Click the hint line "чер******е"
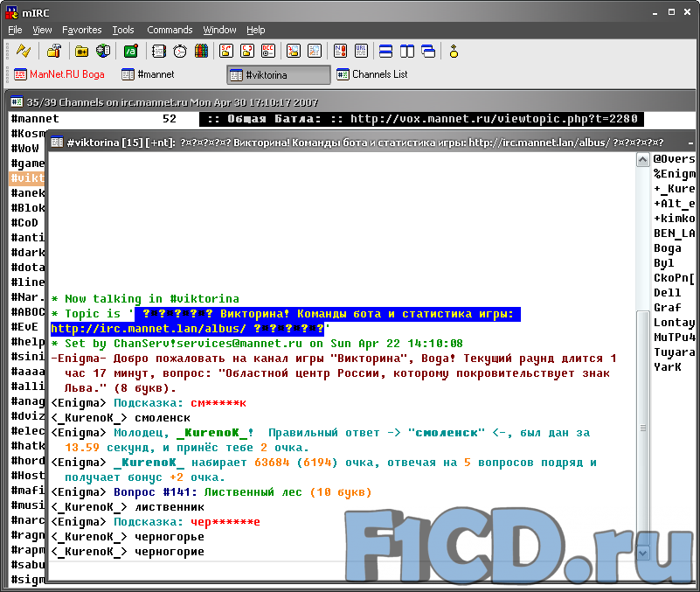The image size is (700, 592). (156, 522)
